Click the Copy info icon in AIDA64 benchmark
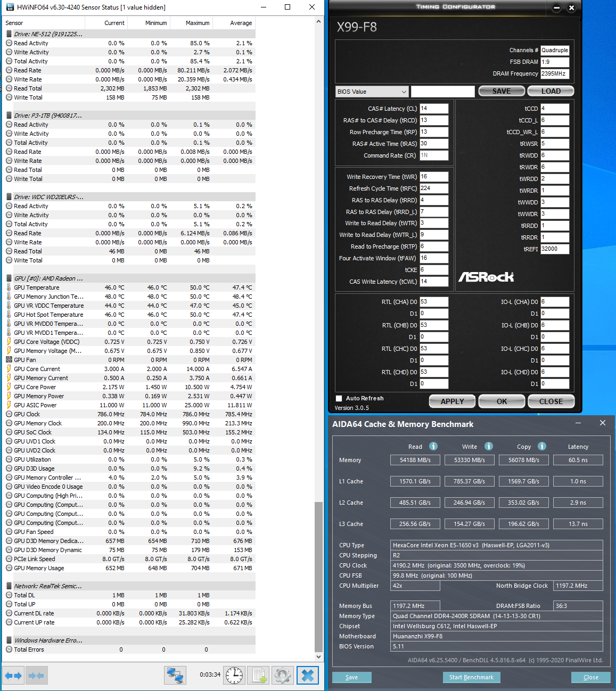The image size is (616, 691). click(x=542, y=446)
